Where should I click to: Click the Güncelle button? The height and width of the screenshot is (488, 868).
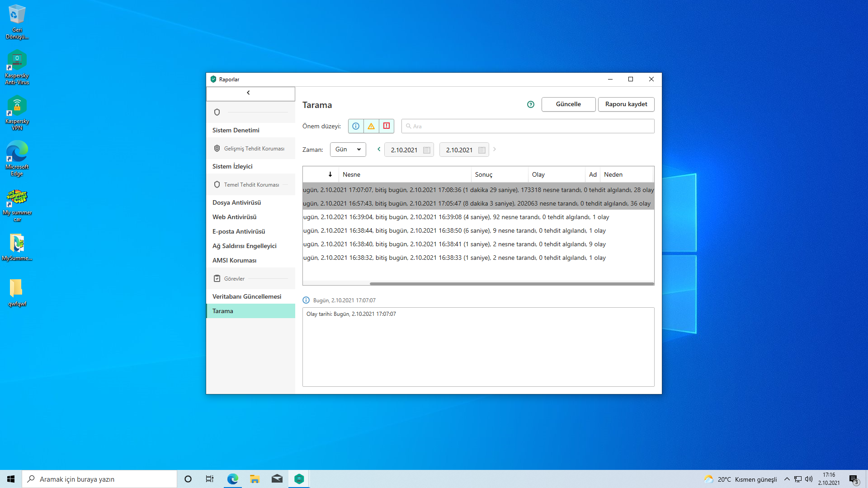pyautogui.click(x=568, y=104)
